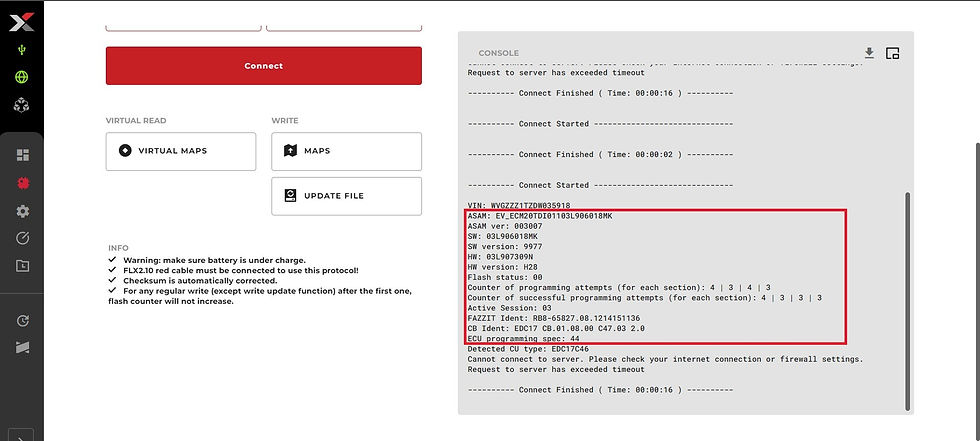Click the Update File button
Screen dimensions: 980x441
coord(346,196)
